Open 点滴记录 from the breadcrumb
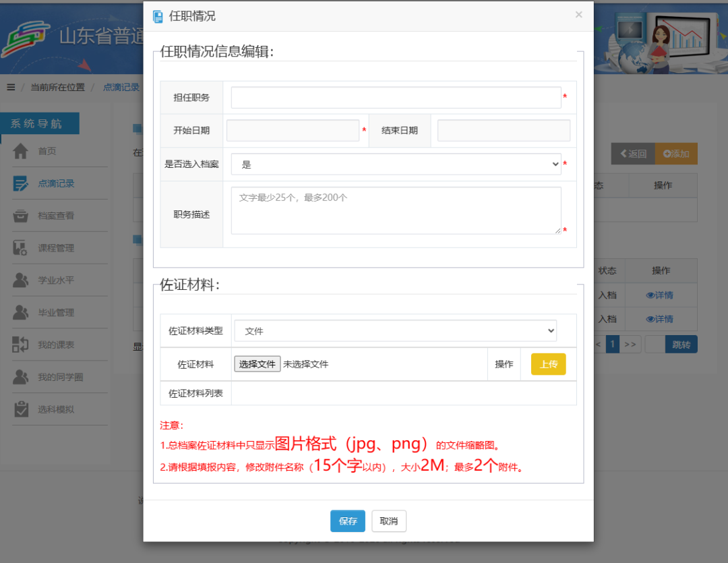Viewport: 728px width, 563px height. pos(121,86)
